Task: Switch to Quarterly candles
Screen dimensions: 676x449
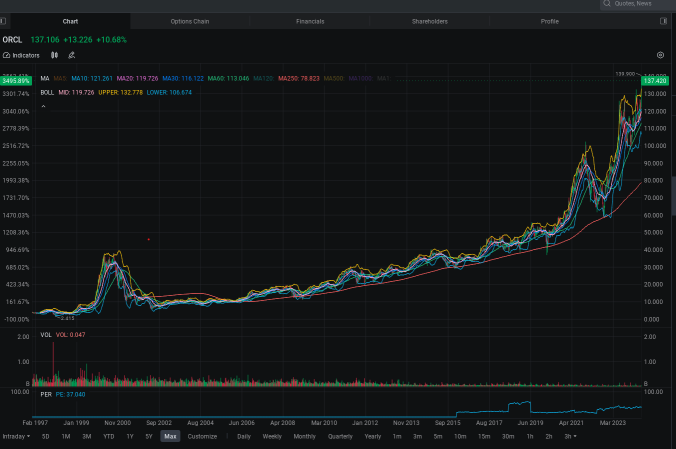Action: click(340, 436)
